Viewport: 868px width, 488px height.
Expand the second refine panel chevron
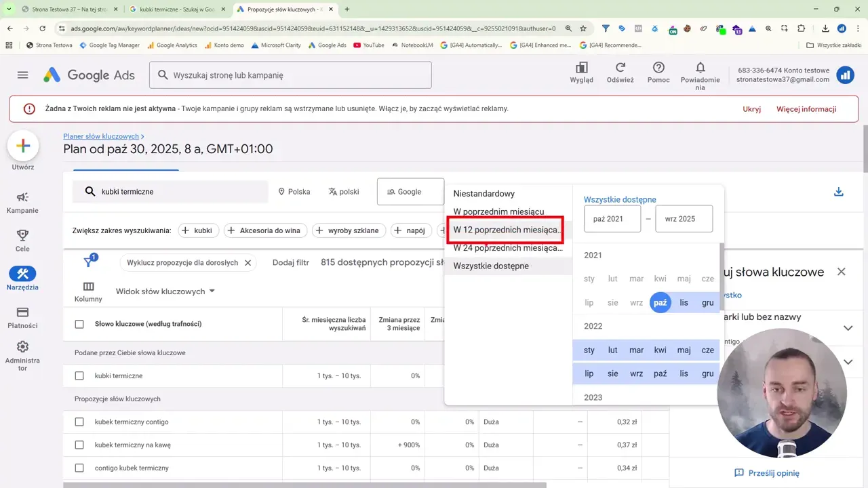click(x=848, y=362)
